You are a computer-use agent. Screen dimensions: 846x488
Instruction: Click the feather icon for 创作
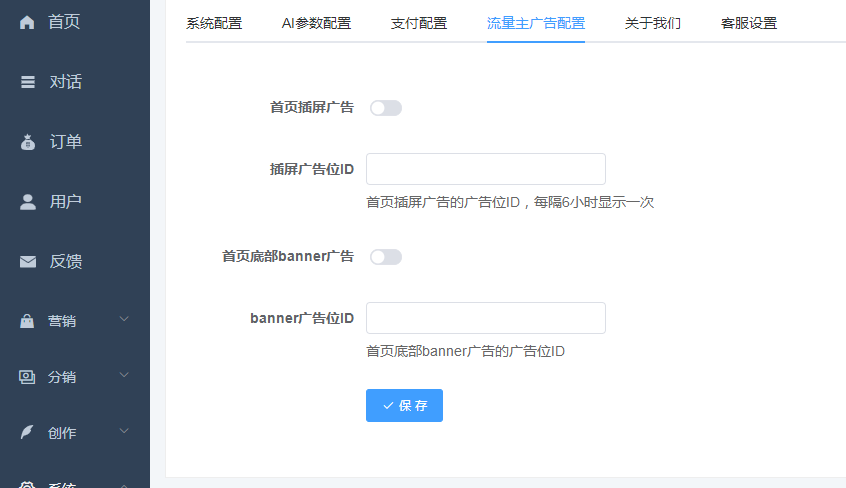28,433
